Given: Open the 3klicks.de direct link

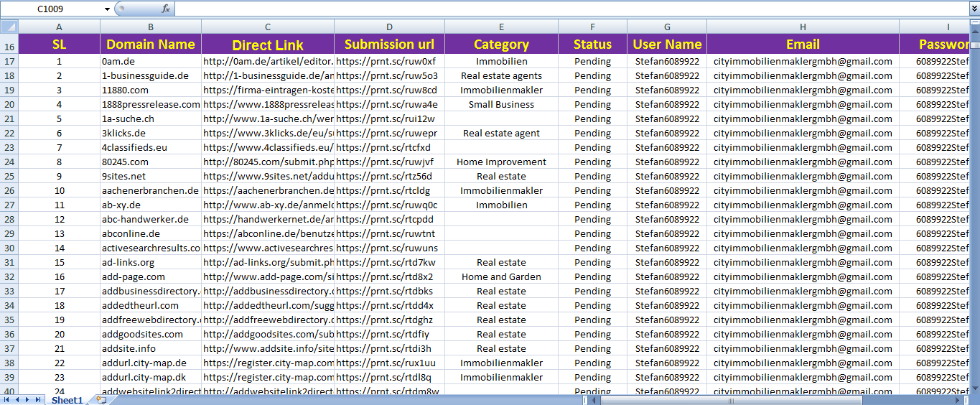Looking at the screenshot, I should [268, 133].
